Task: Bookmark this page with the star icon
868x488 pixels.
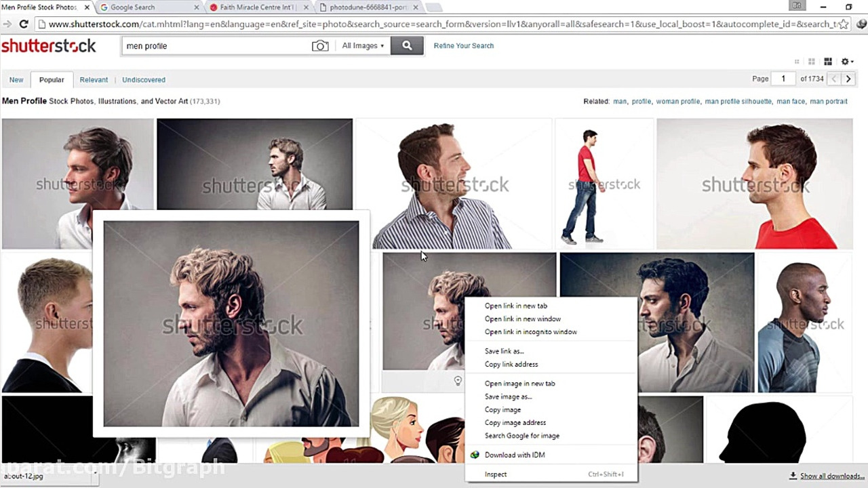Action: click(844, 24)
